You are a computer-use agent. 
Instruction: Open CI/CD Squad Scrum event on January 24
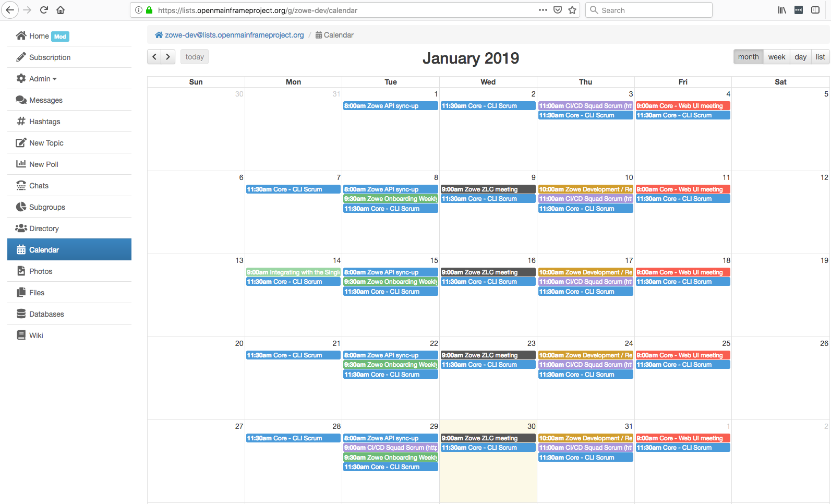[x=586, y=365]
